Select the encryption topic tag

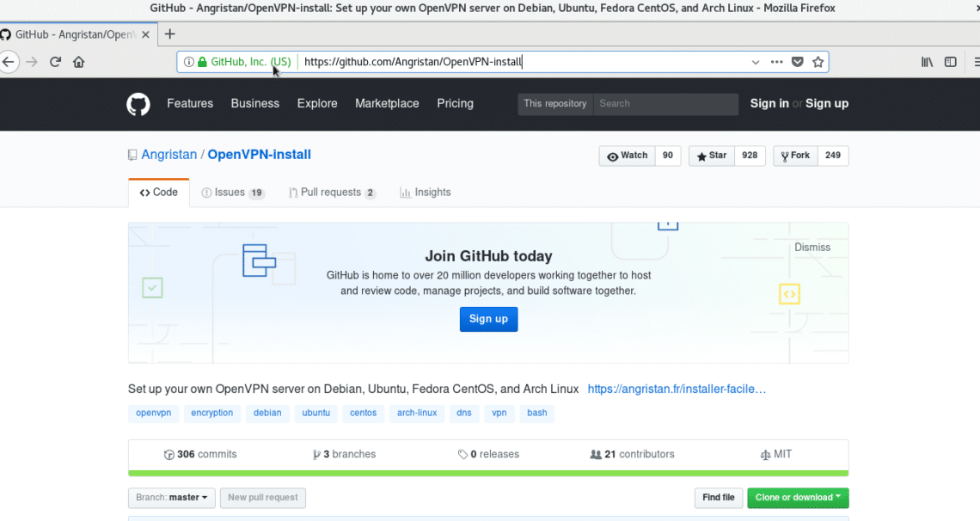[x=211, y=413]
